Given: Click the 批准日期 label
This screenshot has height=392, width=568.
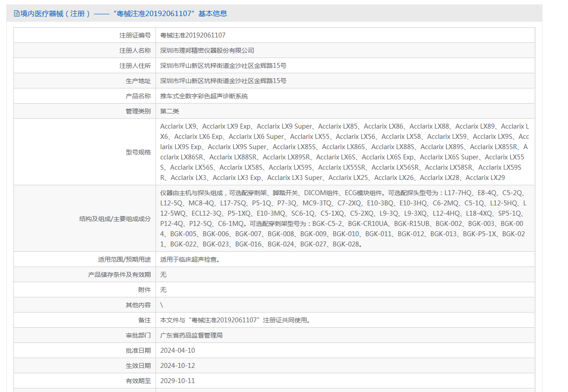Looking at the screenshot, I should [x=138, y=350].
